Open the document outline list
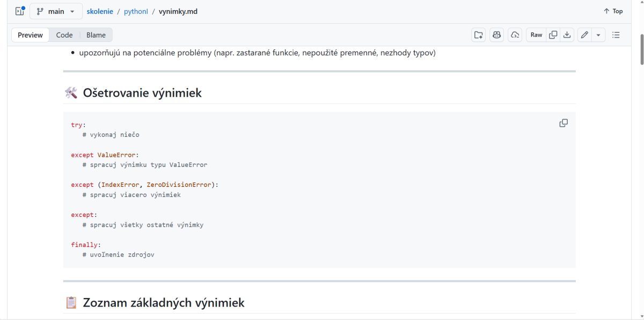The image size is (644, 320). 616,35
